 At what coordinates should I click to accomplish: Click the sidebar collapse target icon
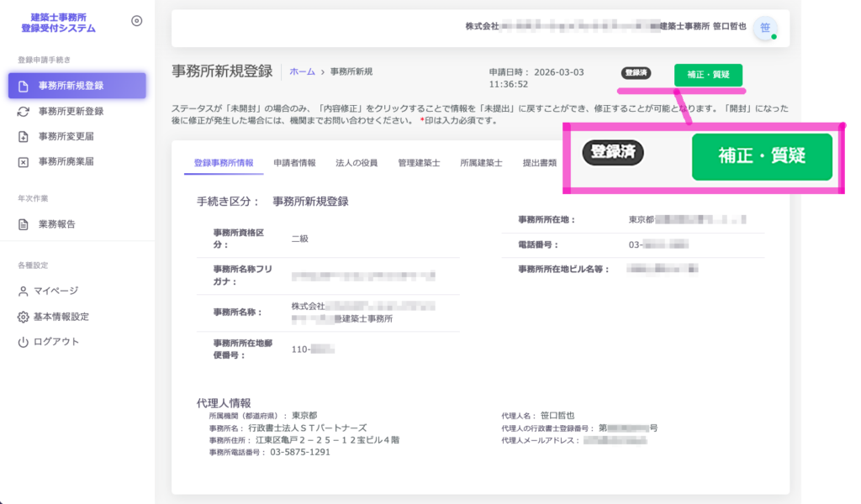pyautogui.click(x=137, y=21)
